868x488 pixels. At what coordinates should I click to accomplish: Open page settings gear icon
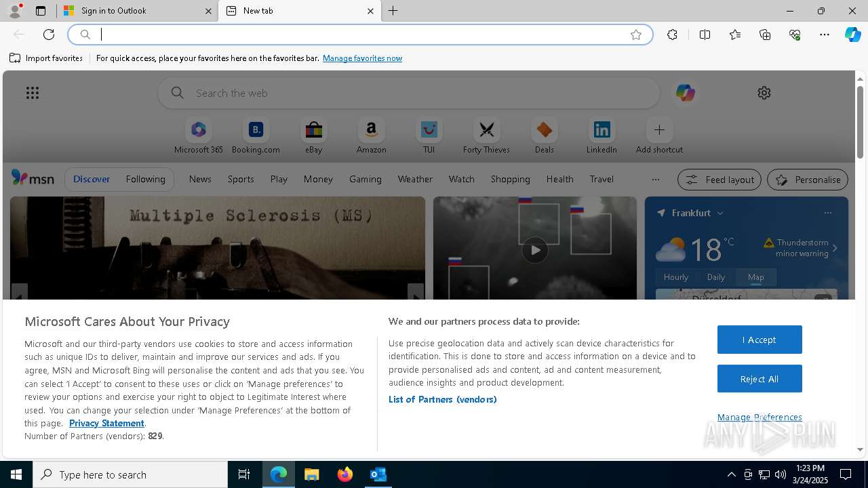(764, 93)
